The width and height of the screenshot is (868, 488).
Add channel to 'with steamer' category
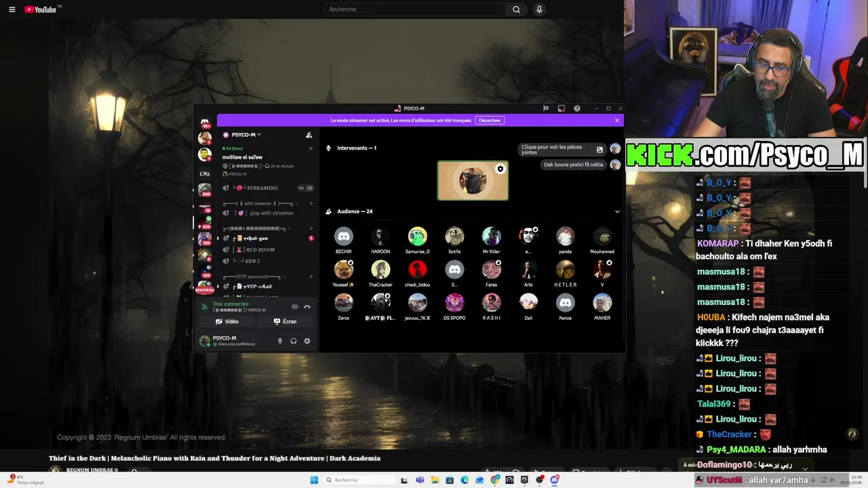click(311, 203)
